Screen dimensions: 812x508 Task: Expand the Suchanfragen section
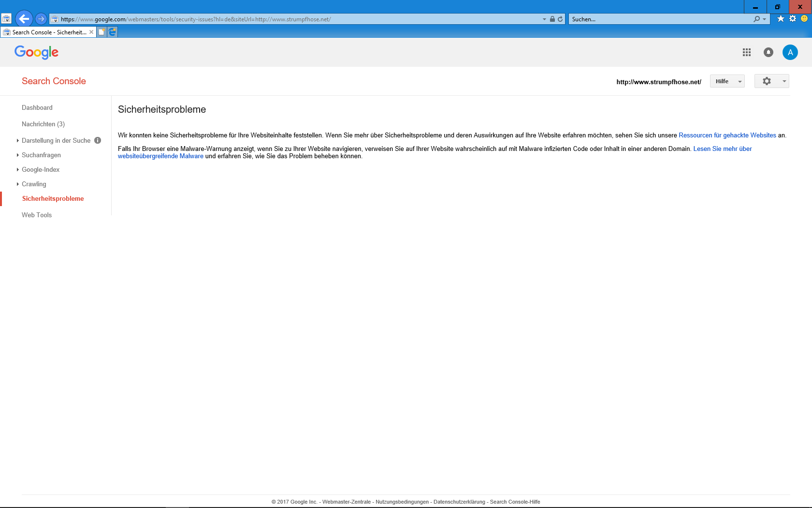tap(41, 155)
